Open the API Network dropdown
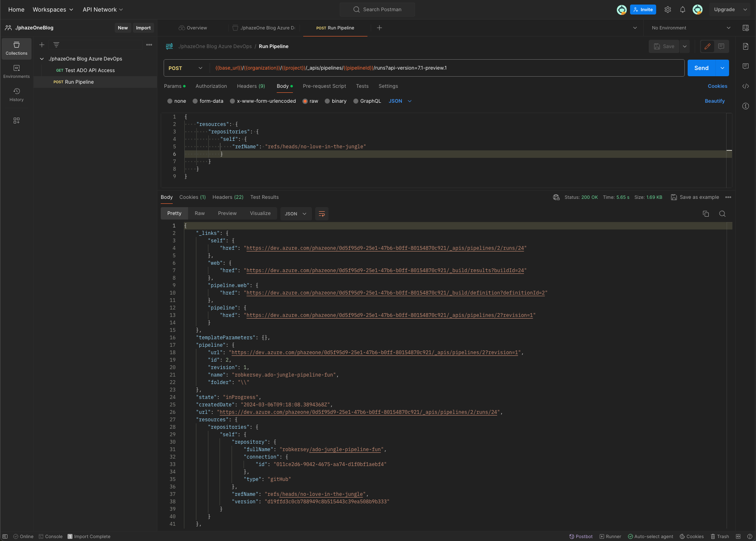The image size is (756, 541). point(103,10)
